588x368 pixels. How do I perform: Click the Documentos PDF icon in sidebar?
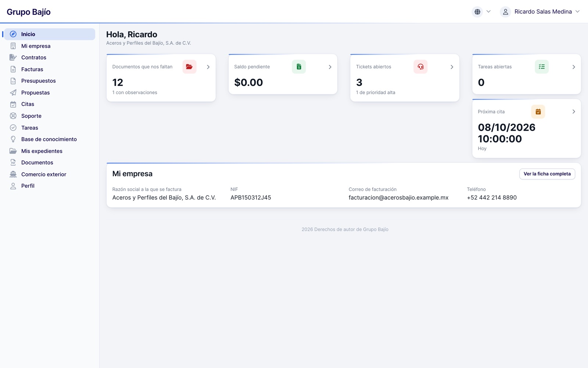(13, 163)
